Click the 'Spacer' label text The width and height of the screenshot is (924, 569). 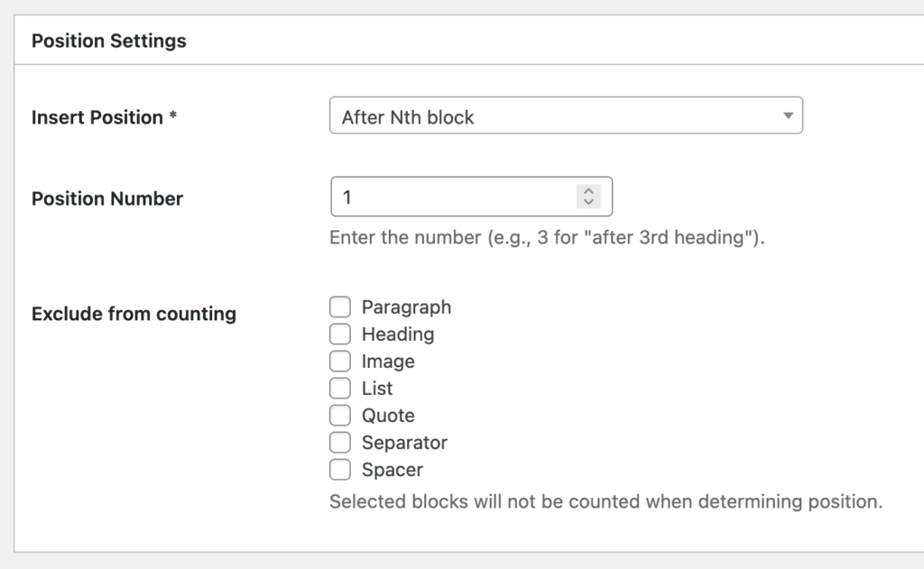(x=392, y=470)
